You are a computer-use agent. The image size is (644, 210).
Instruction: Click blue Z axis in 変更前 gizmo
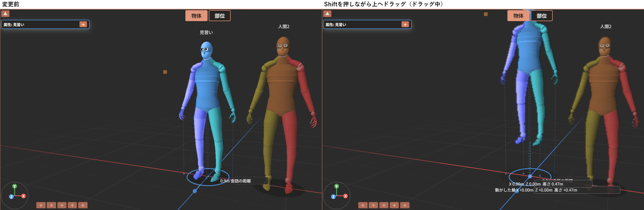(x=11, y=197)
